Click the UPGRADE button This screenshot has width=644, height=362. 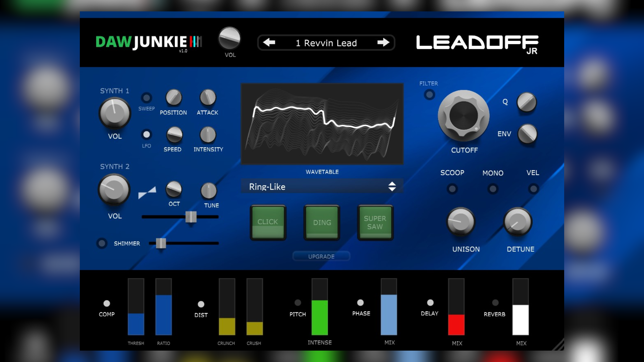tap(321, 256)
